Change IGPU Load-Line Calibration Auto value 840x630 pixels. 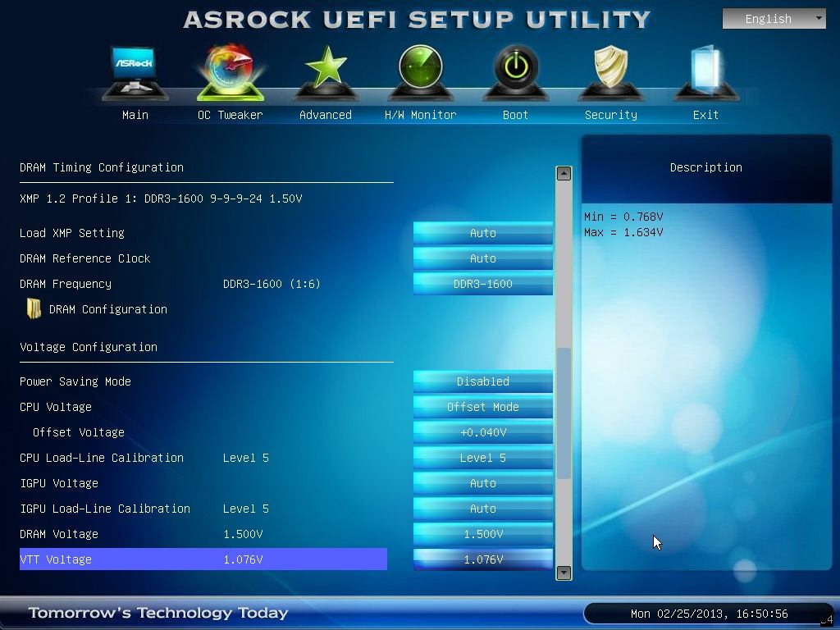coord(482,509)
